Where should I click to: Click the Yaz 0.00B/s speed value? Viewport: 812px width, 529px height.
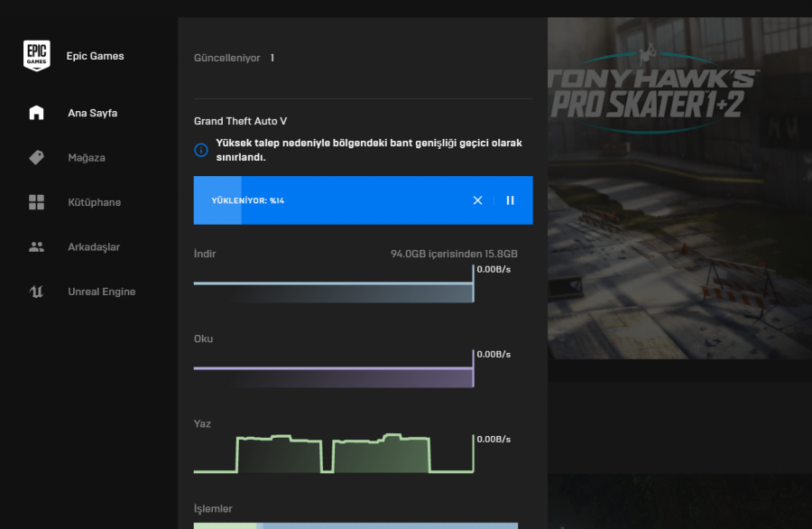point(494,440)
